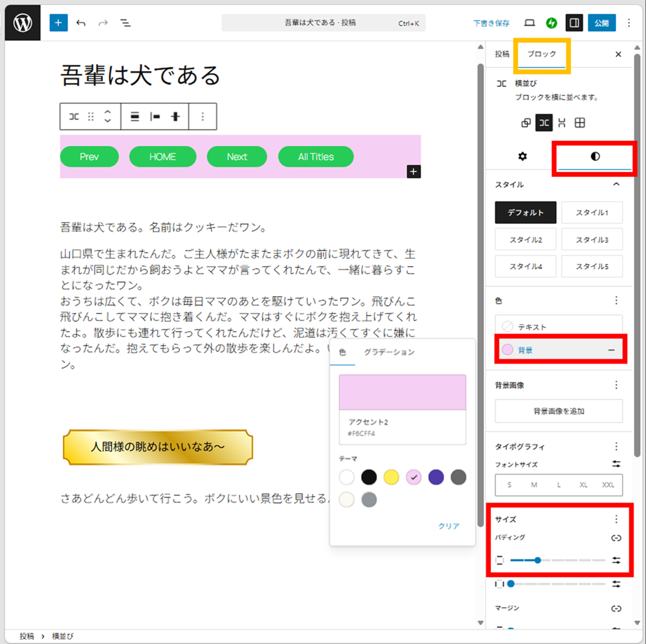646x644 pixels.
Task: Click the 背景画像を追加 button
Action: [558, 411]
